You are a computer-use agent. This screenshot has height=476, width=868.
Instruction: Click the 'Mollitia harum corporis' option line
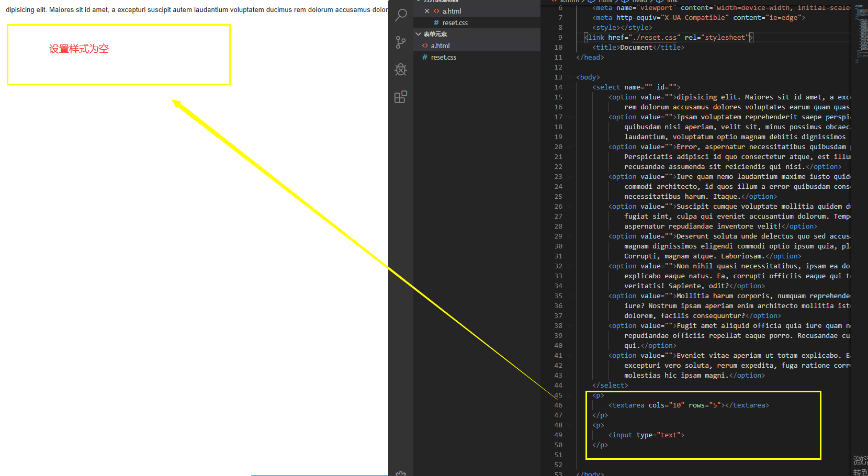tap(729, 296)
